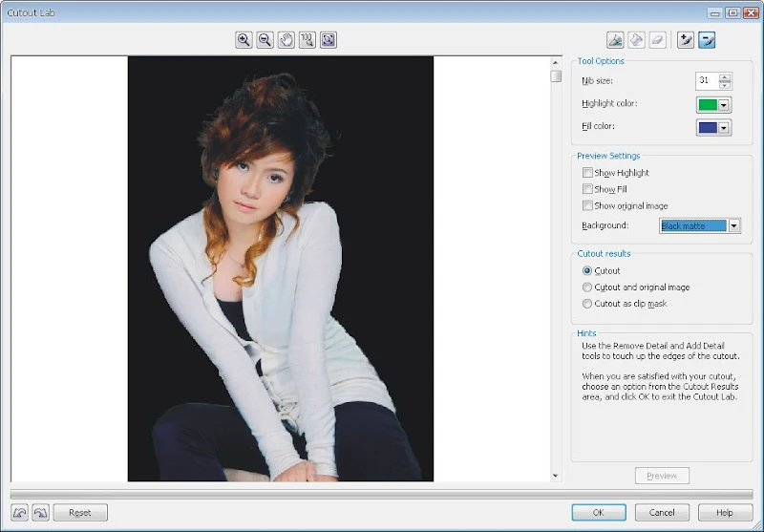Click the Zoom to Fit icon
The height and width of the screenshot is (532, 764).
click(329, 40)
